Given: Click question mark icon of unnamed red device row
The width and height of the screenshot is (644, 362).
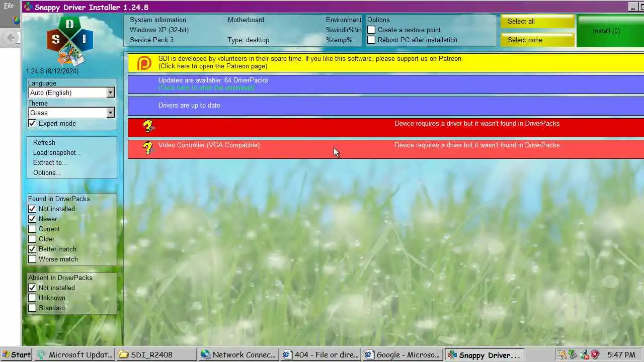Looking at the screenshot, I should [x=147, y=127].
